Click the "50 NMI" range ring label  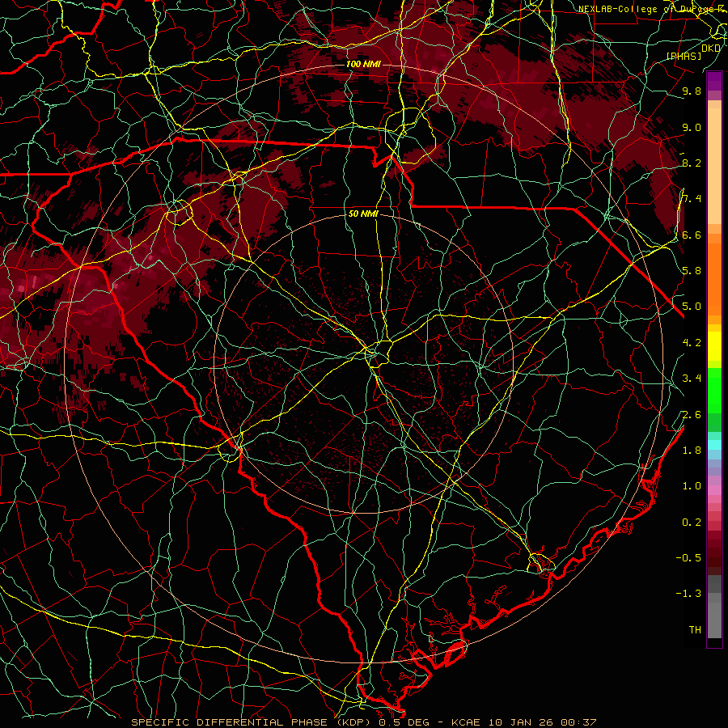363,214
